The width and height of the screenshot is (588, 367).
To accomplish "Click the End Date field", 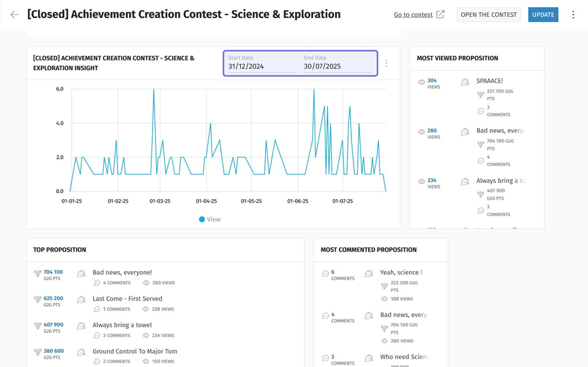I will (338, 66).
